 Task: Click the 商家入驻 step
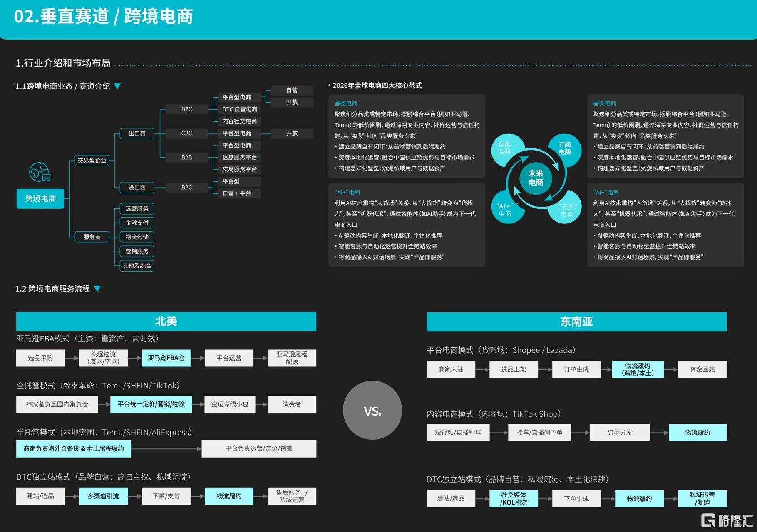[x=451, y=369]
